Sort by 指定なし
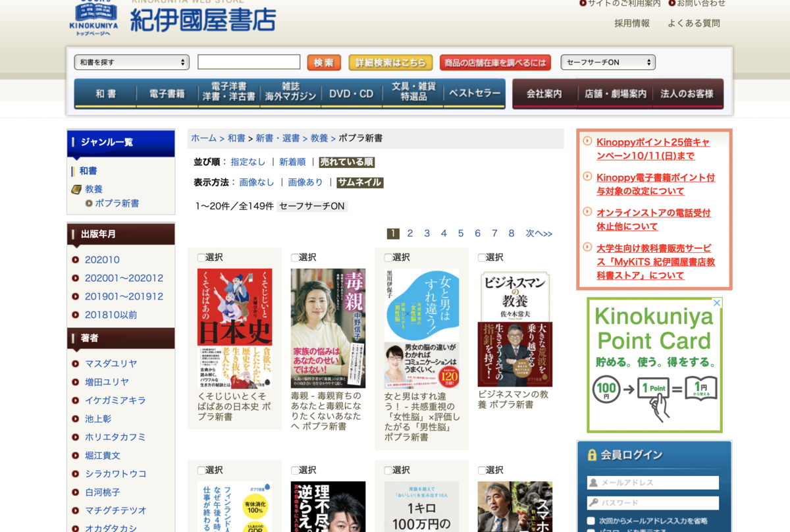Image resolution: width=790 pixels, height=532 pixels. [x=248, y=162]
